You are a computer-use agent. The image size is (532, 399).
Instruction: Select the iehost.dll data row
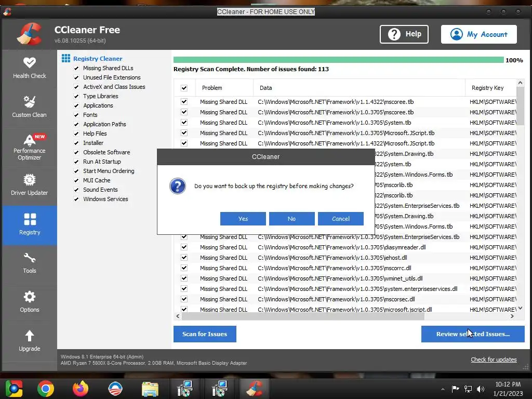click(345, 258)
